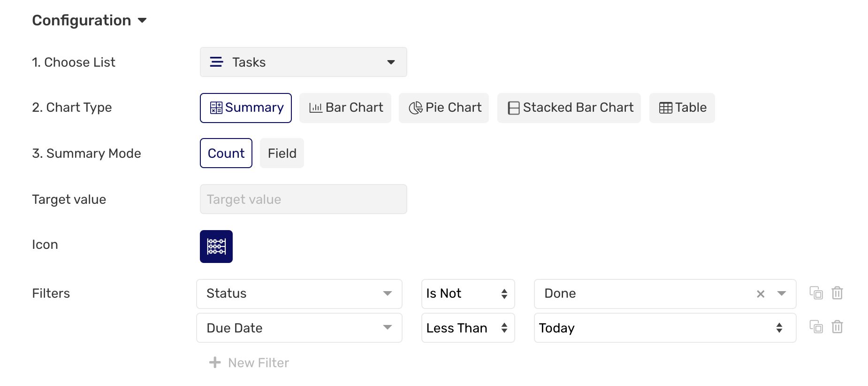
Task: Click the list icon inside the Tasks selector
Action: pos(216,62)
